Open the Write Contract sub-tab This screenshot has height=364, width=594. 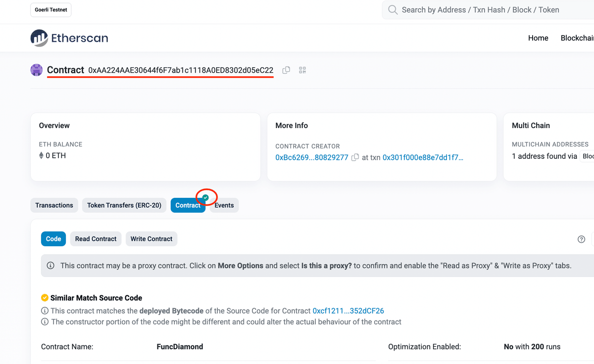pyautogui.click(x=151, y=239)
